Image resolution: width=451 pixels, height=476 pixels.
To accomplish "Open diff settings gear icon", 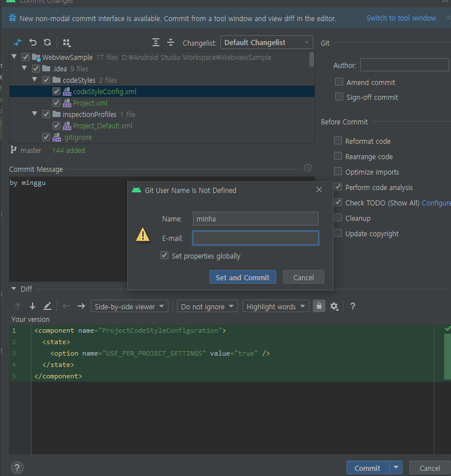I will [335, 306].
